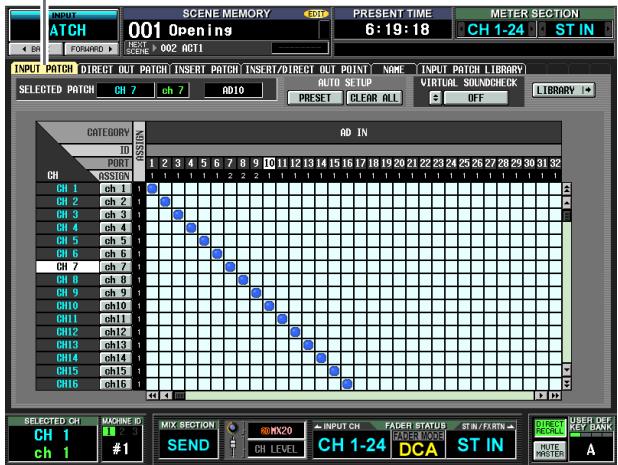Click the MX20 encoder mode button
This screenshot has height=465, width=618.
[276, 431]
